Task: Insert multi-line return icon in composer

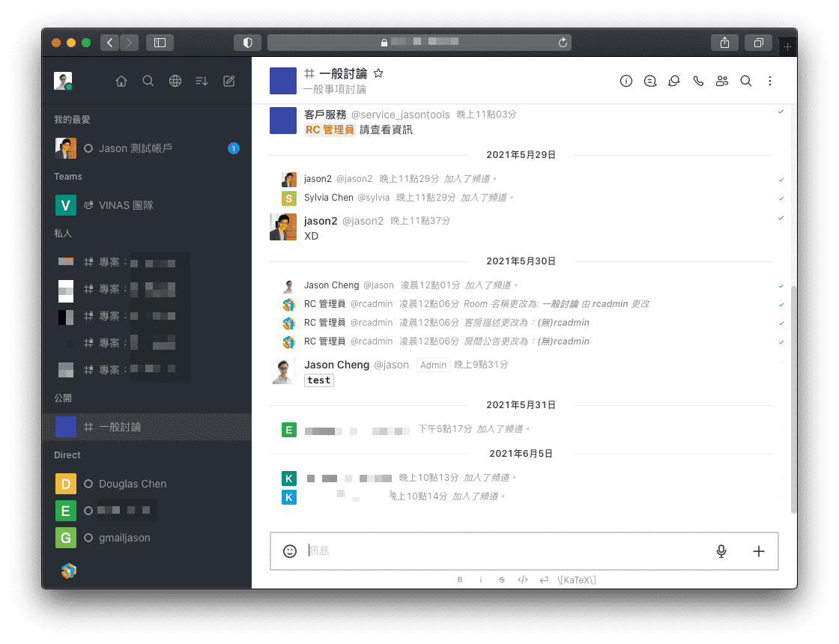Action: tap(544, 580)
